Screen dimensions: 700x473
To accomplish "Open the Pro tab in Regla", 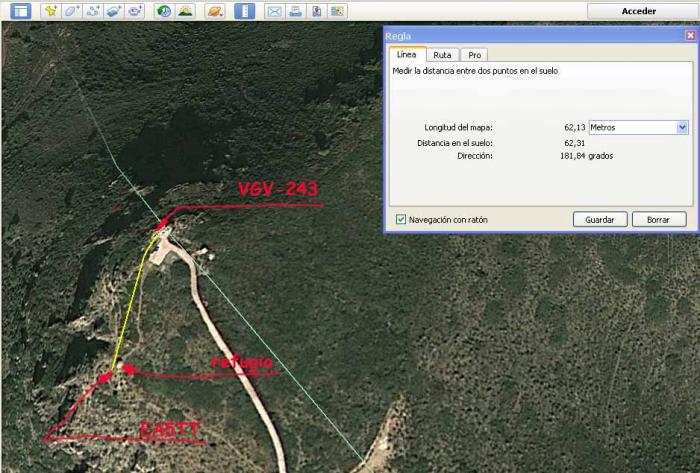I will [x=475, y=55].
